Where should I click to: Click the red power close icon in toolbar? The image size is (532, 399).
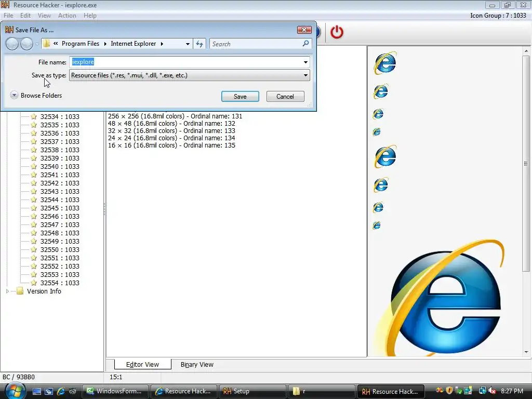click(x=337, y=32)
